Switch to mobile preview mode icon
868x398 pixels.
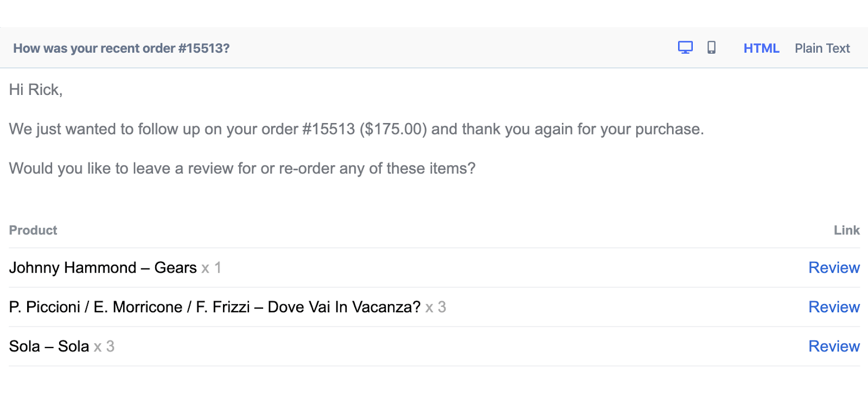pyautogui.click(x=711, y=48)
